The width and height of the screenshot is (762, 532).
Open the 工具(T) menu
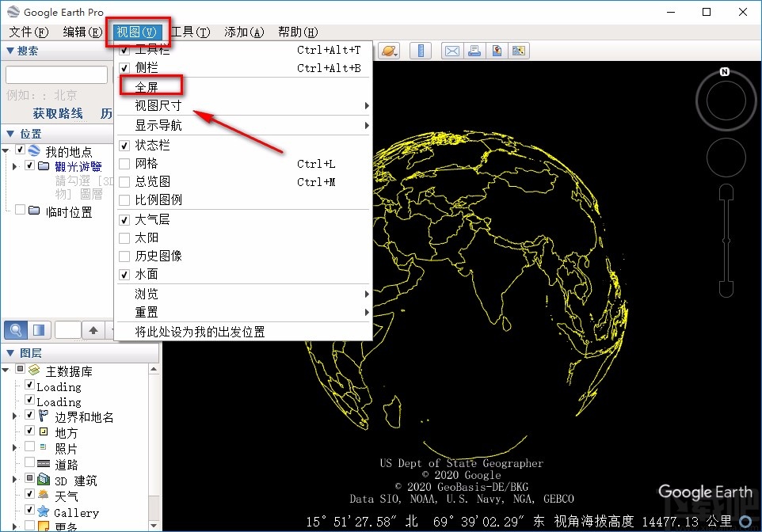click(x=190, y=32)
